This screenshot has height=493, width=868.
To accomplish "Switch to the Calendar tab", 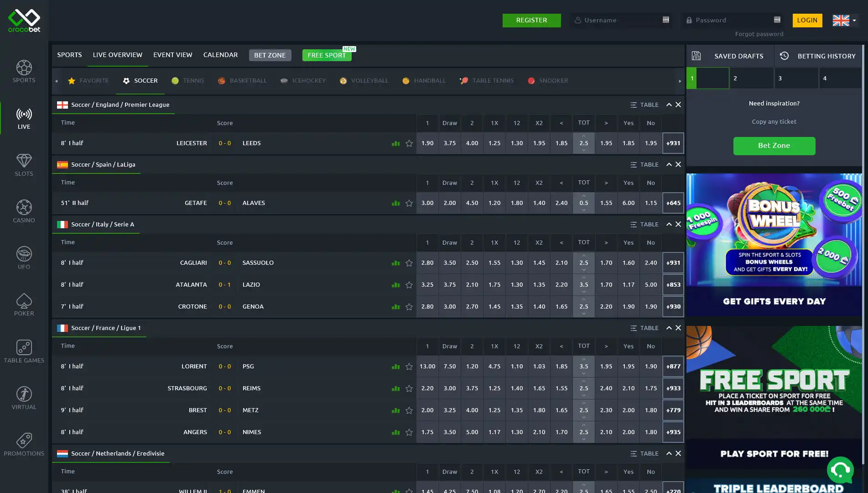I will pyautogui.click(x=220, y=55).
